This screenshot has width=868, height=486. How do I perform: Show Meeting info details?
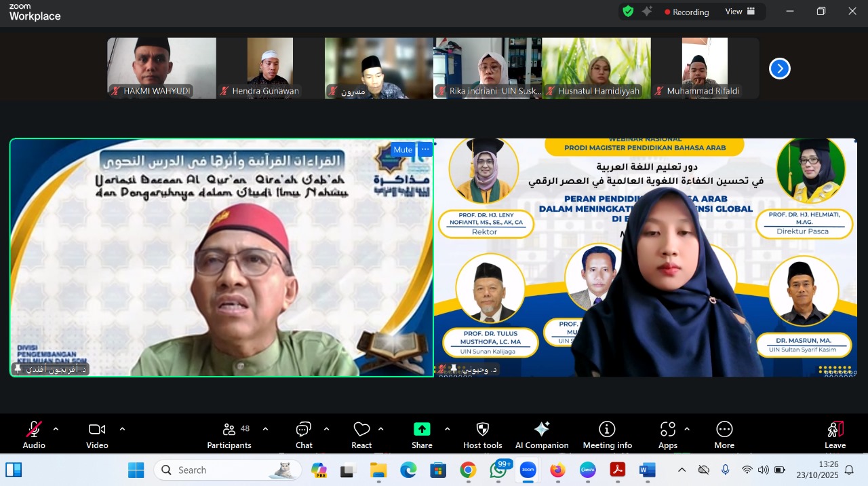click(x=607, y=434)
